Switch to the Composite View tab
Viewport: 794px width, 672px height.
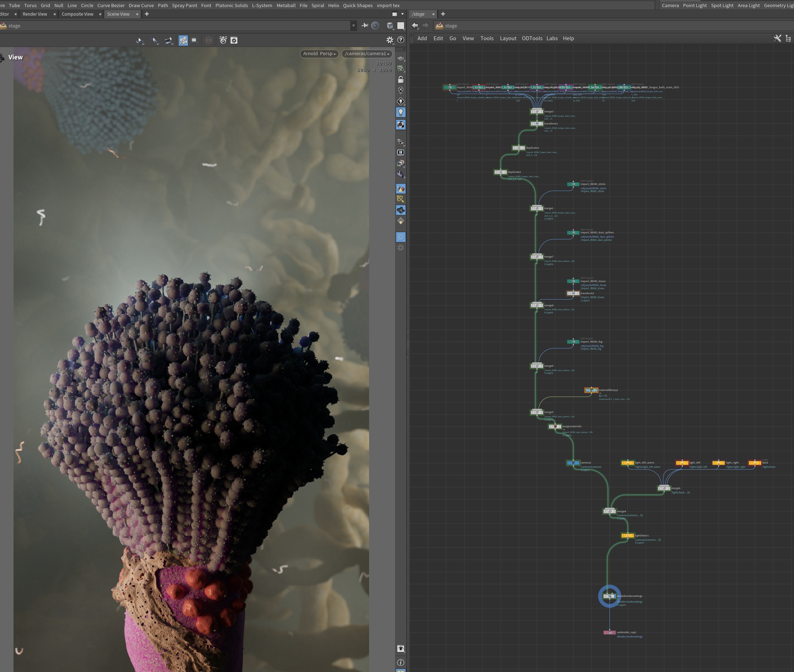(x=77, y=14)
